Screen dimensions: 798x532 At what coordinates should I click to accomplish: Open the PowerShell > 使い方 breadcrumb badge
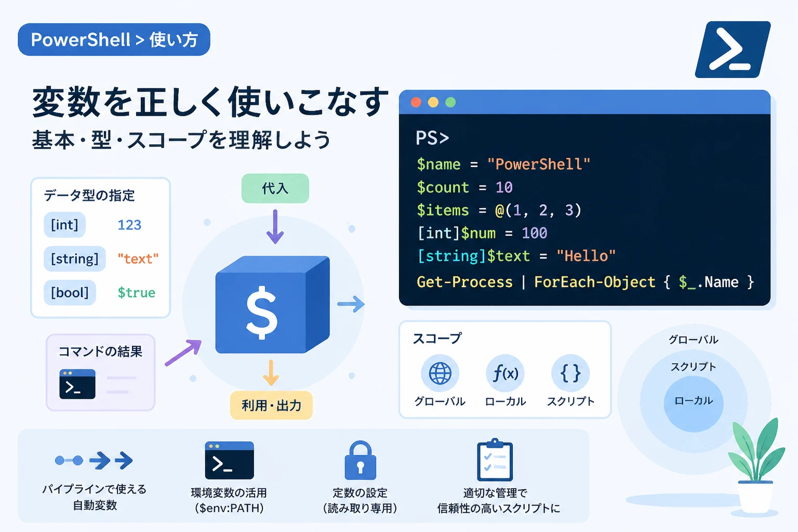pos(114,39)
